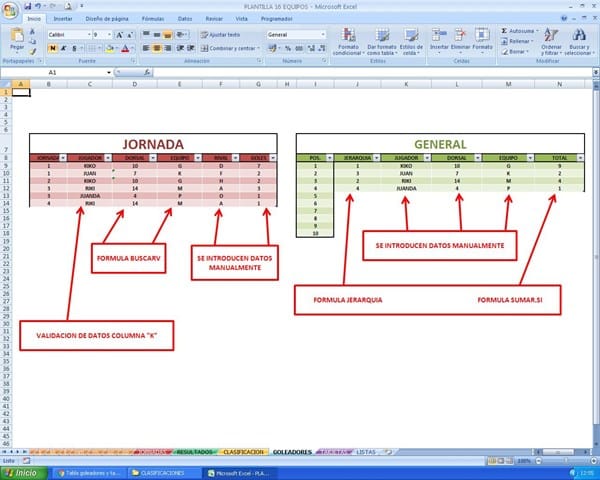Decrease decimal places
The width and height of the screenshot is (600, 480).
322,48
